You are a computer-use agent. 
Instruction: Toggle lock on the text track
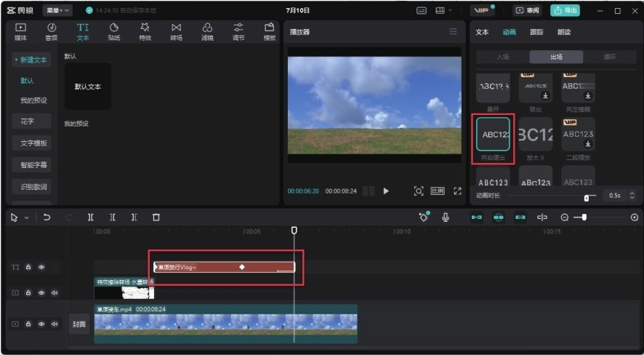click(28, 267)
